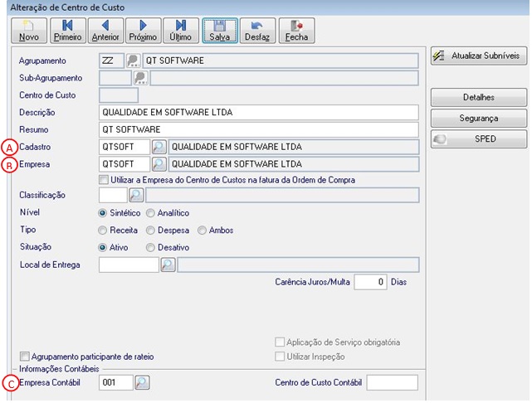The width and height of the screenshot is (532, 403).
Task: Save the record with Salva
Action: click(x=220, y=31)
